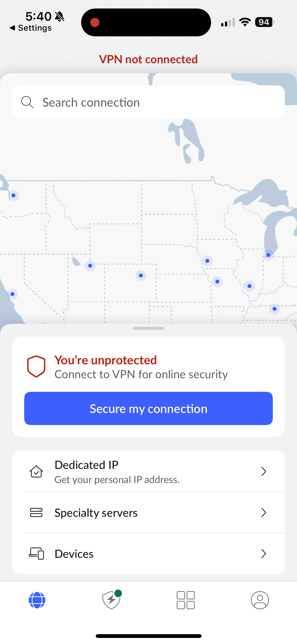Tap the red unprotected shield icon
This screenshot has height=644, width=297.
click(x=36, y=366)
